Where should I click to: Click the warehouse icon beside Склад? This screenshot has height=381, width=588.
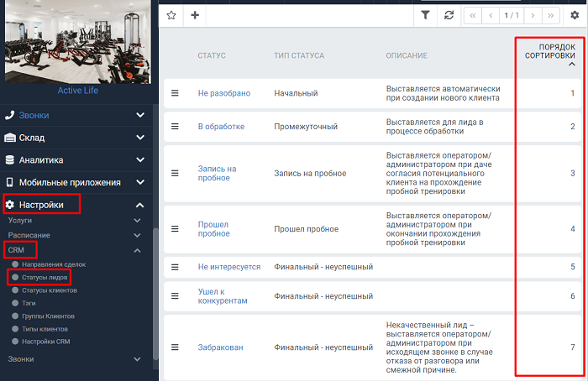pyautogui.click(x=10, y=138)
